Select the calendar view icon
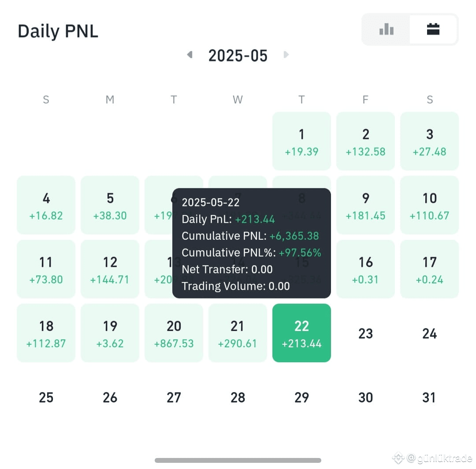The width and height of the screenshot is (476, 469). (x=433, y=30)
